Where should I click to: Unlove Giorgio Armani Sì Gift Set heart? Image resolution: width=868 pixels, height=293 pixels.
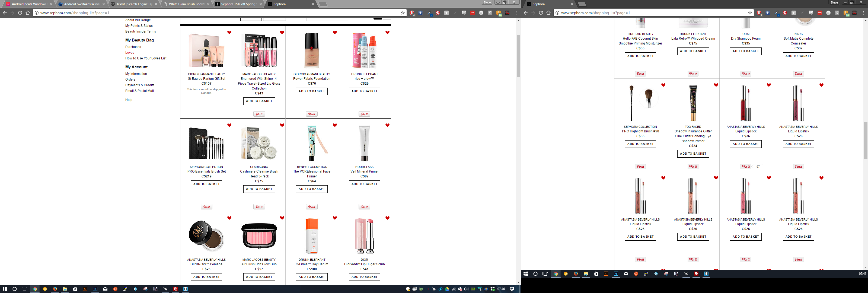229,32
